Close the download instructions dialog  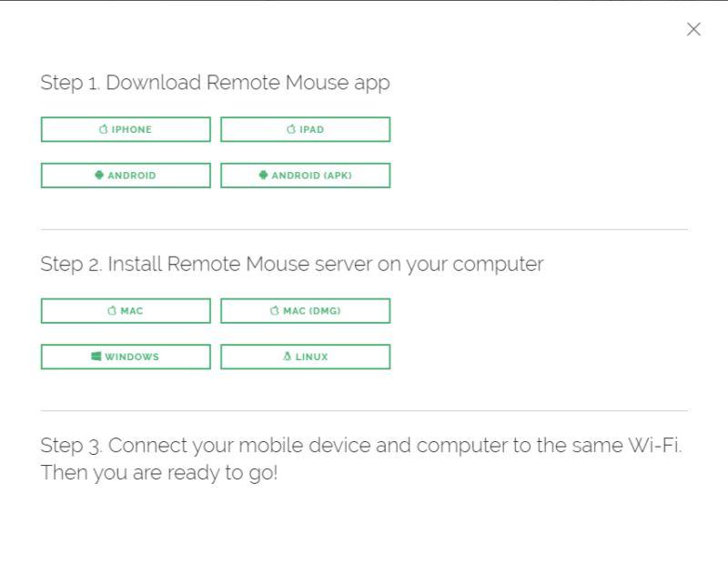click(x=693, y=29)
